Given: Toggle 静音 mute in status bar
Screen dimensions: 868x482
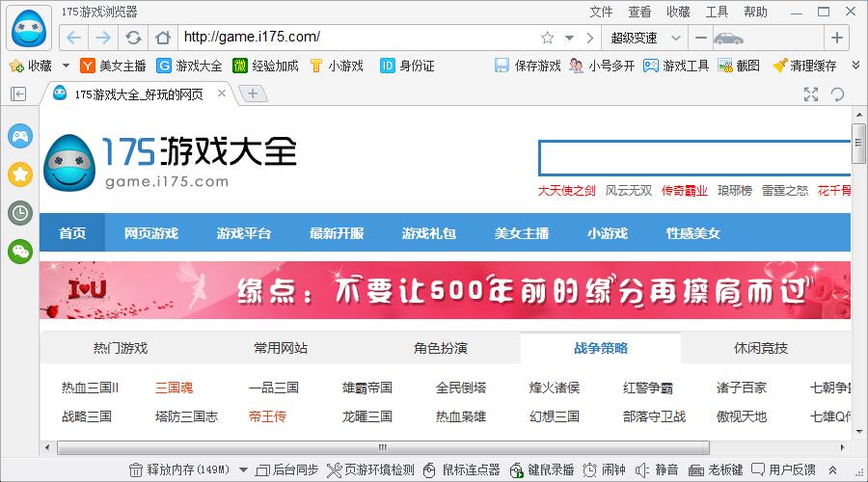Looking at the screenshot, I should [657, 470].
